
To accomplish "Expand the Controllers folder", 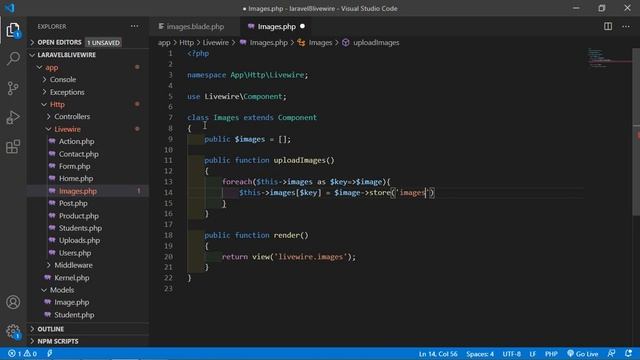I will coord(88,117).
